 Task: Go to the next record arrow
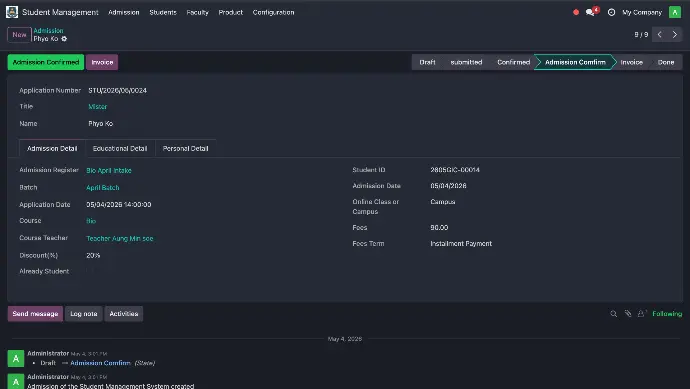[x=675, y=34]
